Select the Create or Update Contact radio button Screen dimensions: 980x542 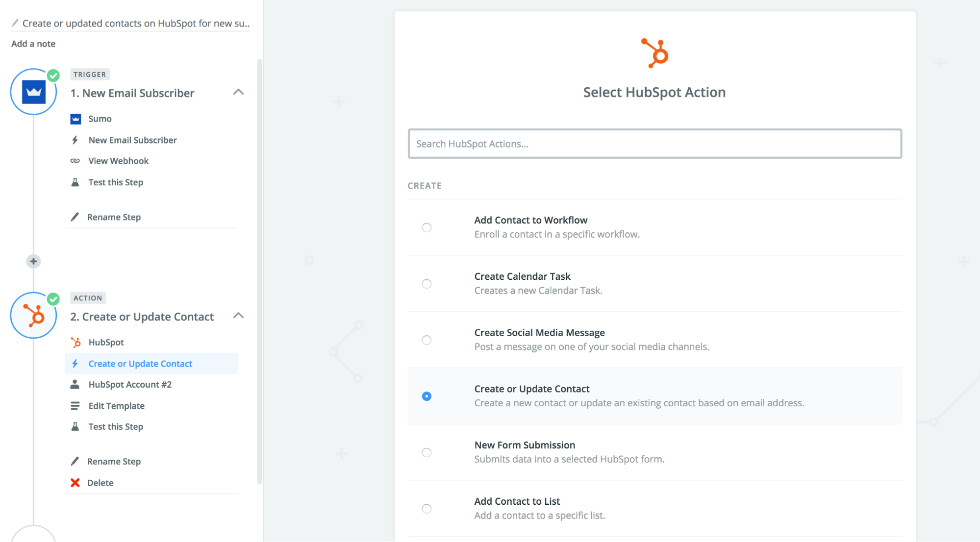426,396
